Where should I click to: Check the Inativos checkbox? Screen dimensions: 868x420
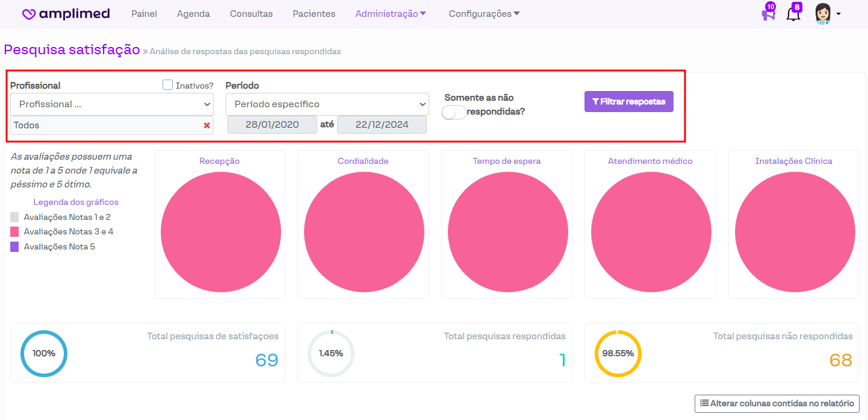point(168,85)
